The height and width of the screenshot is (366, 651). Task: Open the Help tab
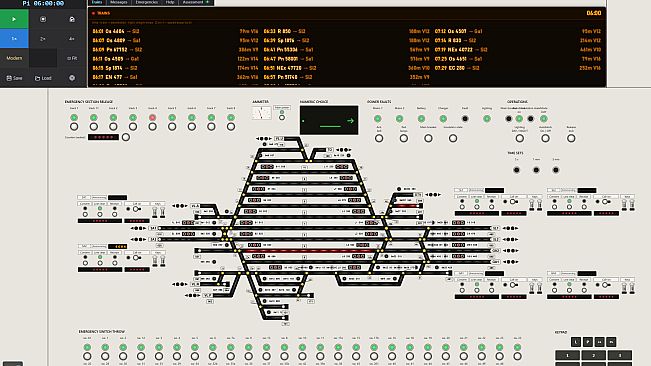(170, 2)
